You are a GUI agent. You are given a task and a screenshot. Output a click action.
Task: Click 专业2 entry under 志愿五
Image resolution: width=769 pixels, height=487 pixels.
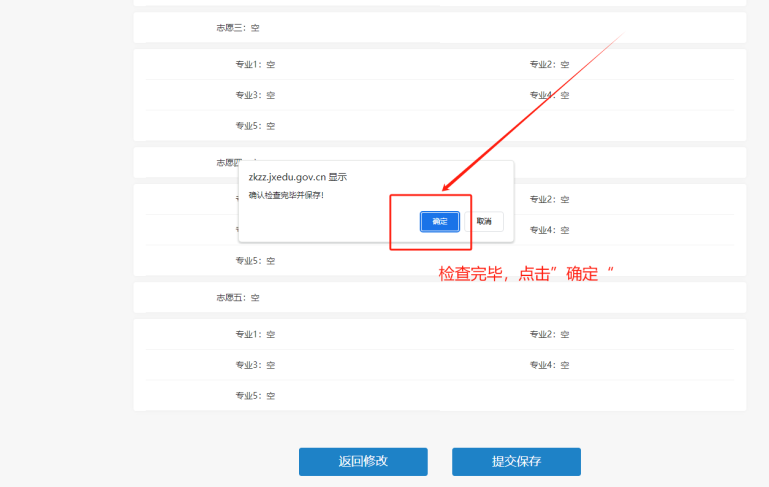point(549,334)
